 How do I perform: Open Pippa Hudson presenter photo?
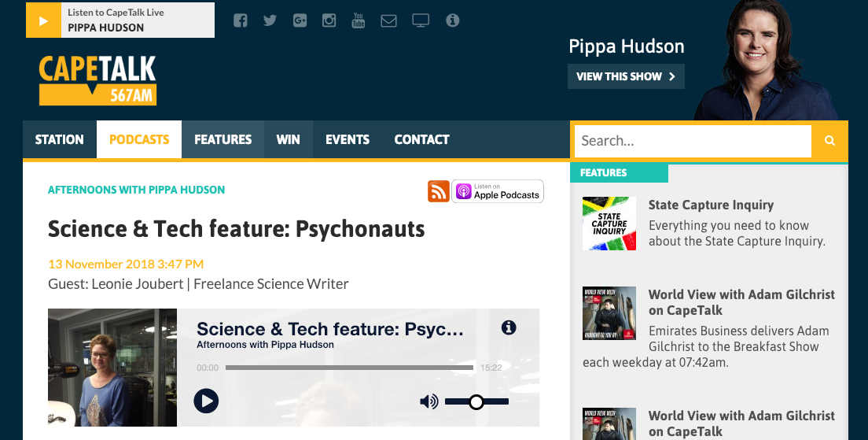pyautogui.click(x=767, y=60)
